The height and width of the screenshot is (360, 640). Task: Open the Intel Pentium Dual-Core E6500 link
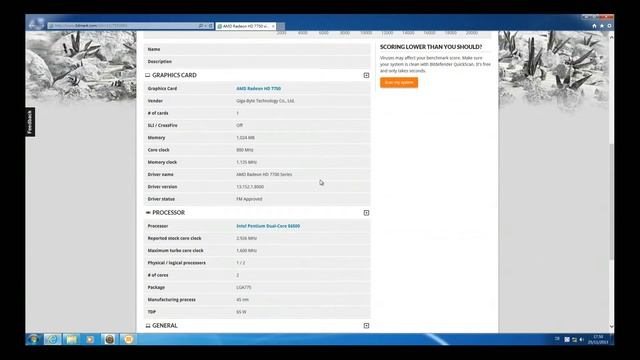tap(268, 226)
